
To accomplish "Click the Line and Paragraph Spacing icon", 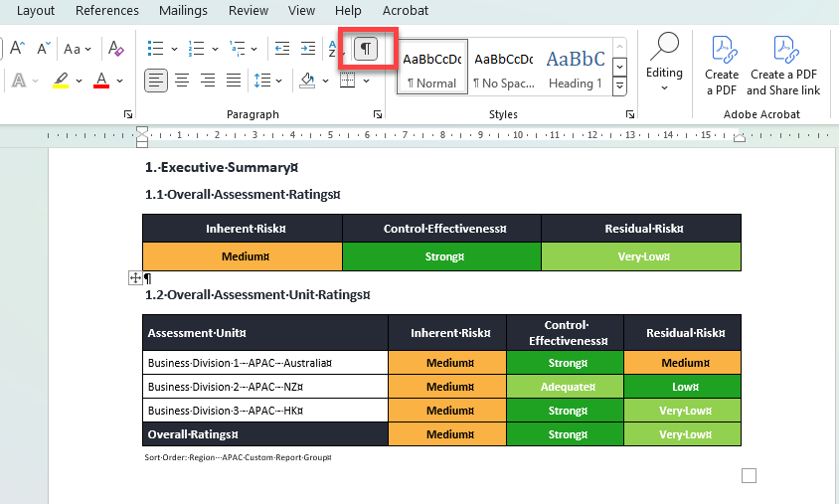I will tap(262, 81).
